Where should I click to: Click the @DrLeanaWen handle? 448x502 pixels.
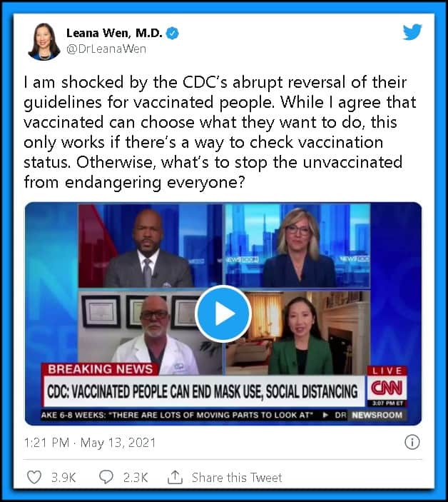coord(106,49)
